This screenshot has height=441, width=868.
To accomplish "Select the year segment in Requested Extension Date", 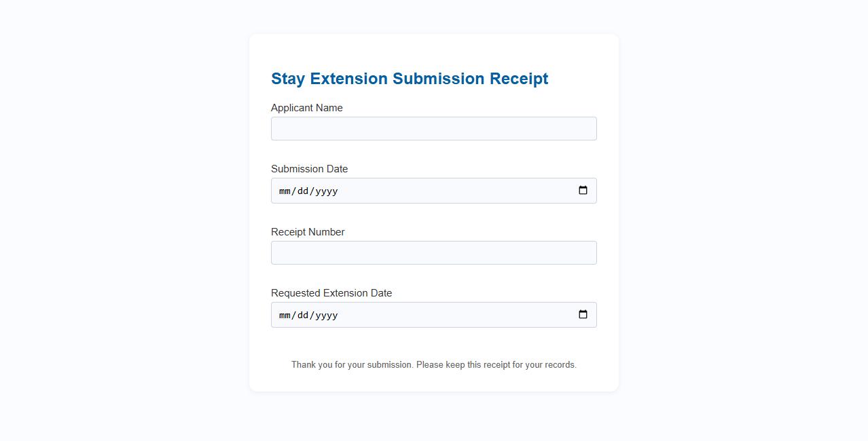I will 326,315.
